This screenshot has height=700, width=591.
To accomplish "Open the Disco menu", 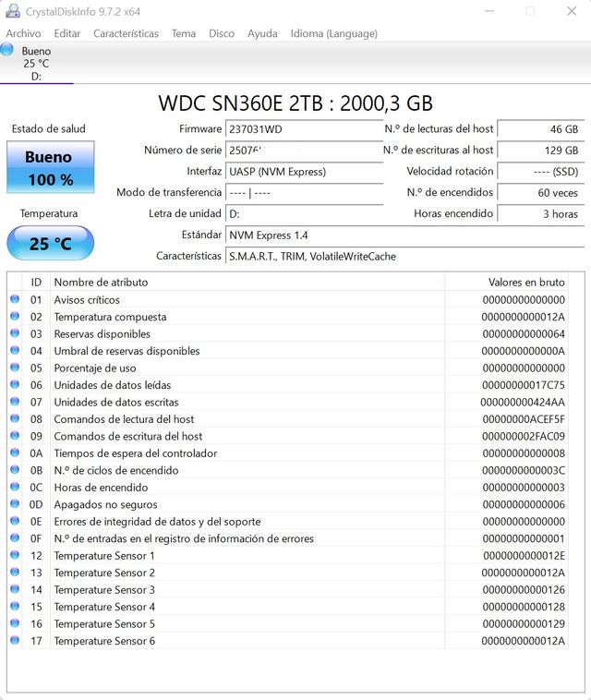I will [x=222, y=33].
